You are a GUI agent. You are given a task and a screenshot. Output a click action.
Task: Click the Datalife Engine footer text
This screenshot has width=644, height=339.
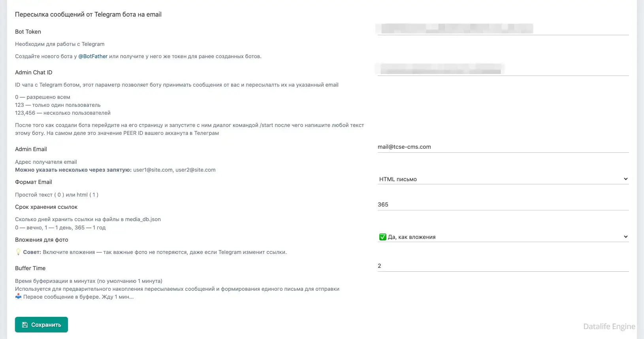pyautogui.click(x=609, y=327)
